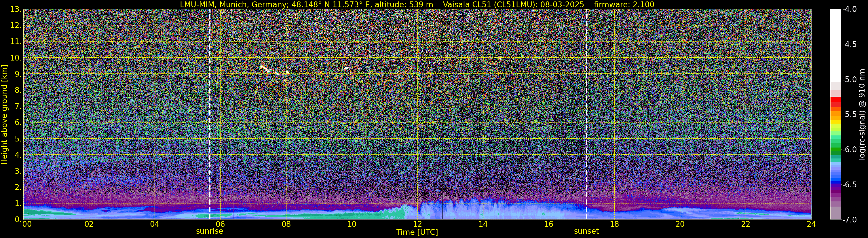This screenshot has height=238, width=868.
Task: Click the '-7.0' colorbar tick label
Action: tap(849, 220)
